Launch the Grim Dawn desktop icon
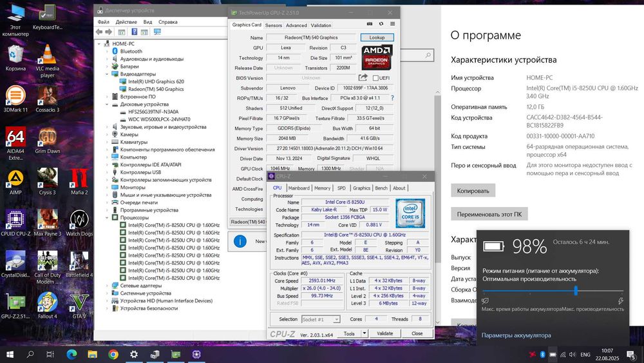Viewport: 644px width, 363px height. pyautogui.click(x=47, y=140)
